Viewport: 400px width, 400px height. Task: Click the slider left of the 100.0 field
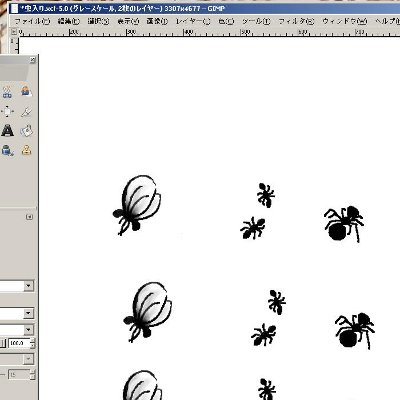(x=3, y=343)
